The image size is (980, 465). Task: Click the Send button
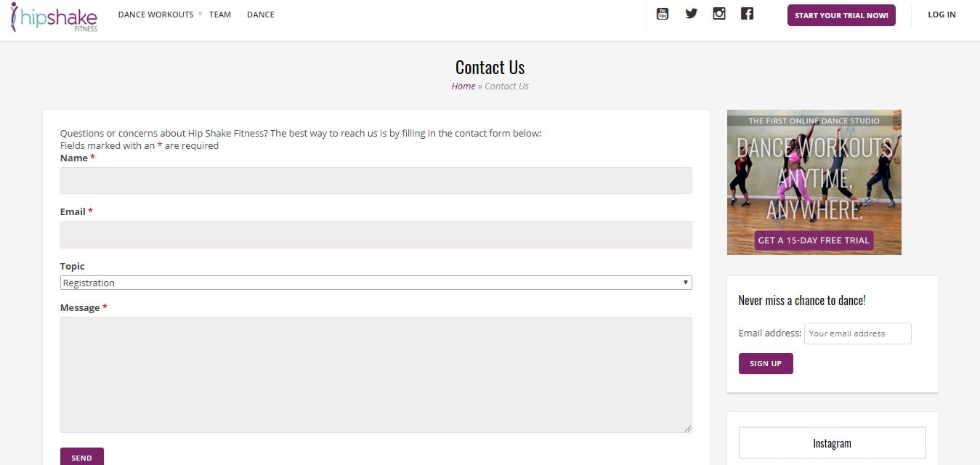(82, 457)
